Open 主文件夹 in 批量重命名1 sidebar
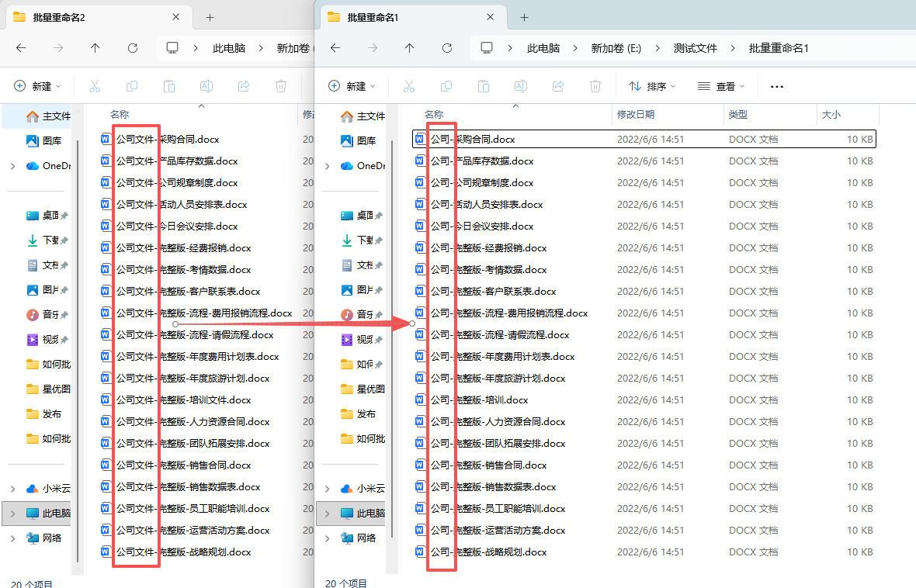 (363, 116)
